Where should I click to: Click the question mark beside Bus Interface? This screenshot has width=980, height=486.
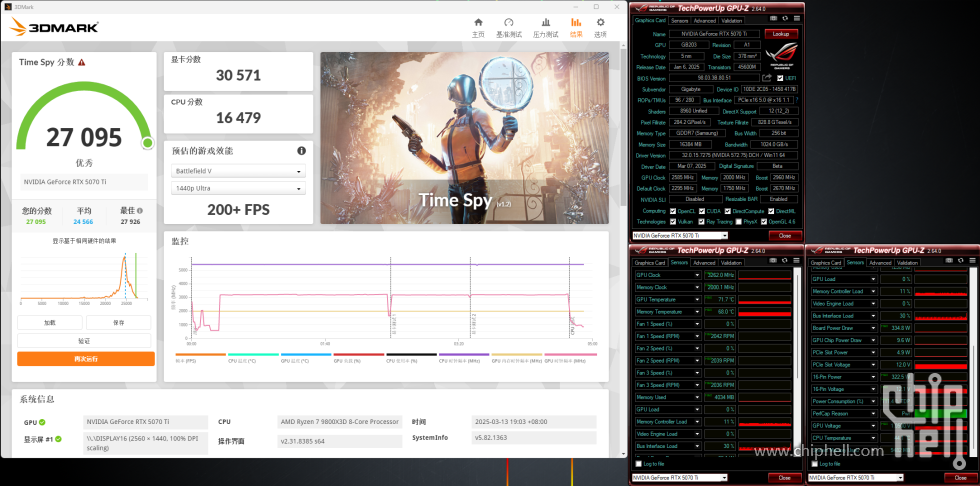(797, 100)
